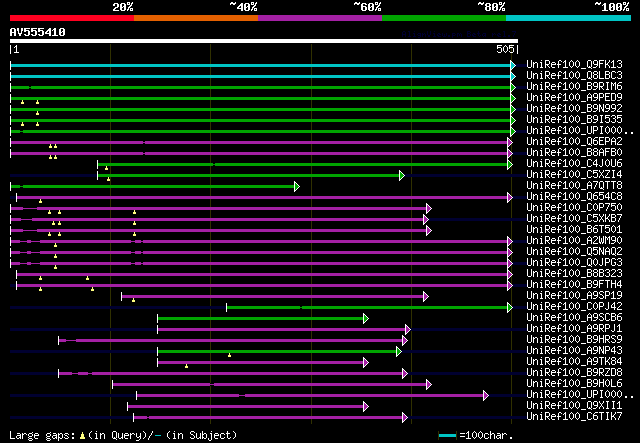Click the arrowhead ending the C5XZI4 alignment
This screenshot has height=443, width=640.
coord(402,175)
